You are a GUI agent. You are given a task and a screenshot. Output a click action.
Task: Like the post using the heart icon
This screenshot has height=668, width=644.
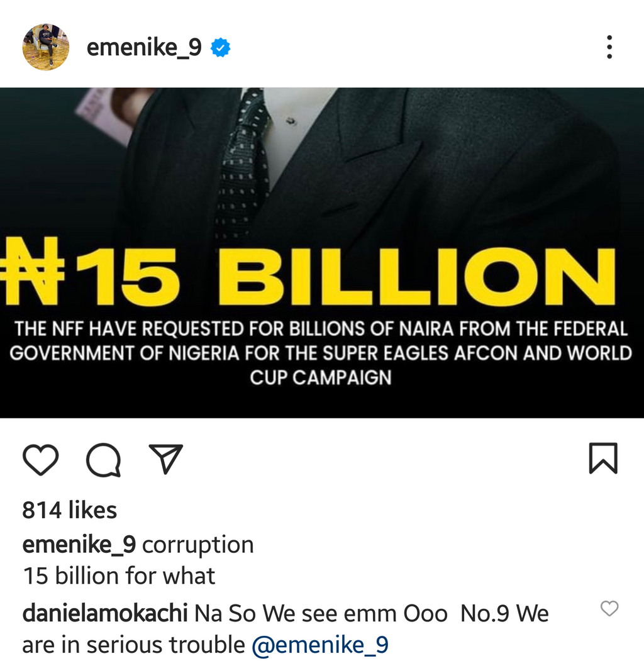tap(40, 459)
